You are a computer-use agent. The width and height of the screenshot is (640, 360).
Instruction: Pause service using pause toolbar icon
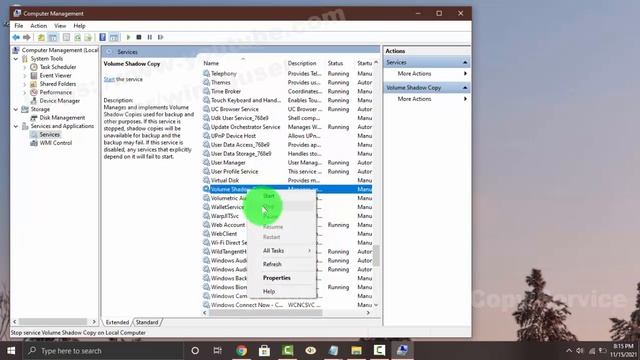click(150, 37)
